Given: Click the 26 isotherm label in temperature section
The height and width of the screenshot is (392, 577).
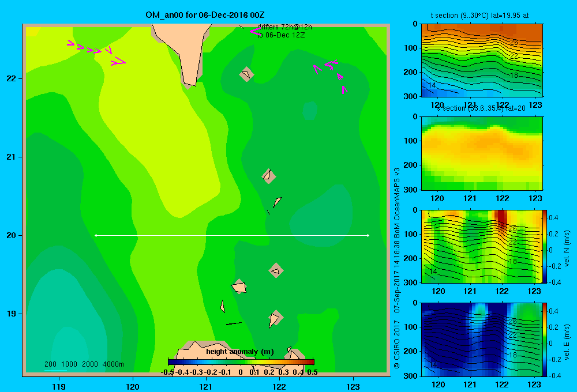Looking at the screenshot, I should 514,43.
